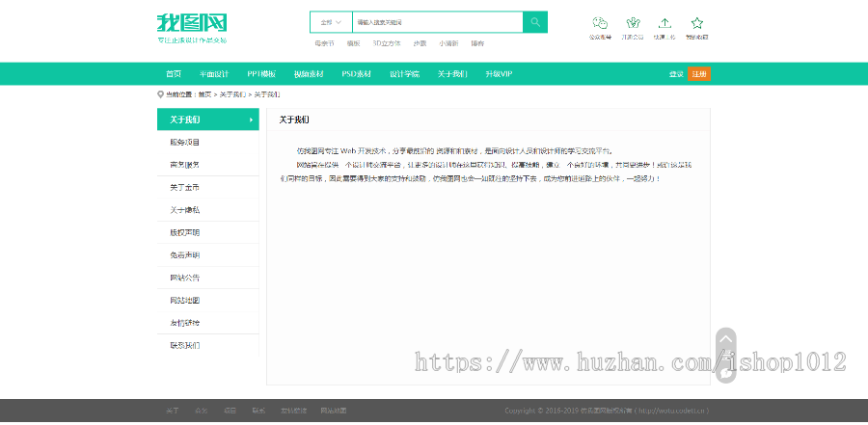Open 设计学院 in the navigation bar

[x=404, y=74]
